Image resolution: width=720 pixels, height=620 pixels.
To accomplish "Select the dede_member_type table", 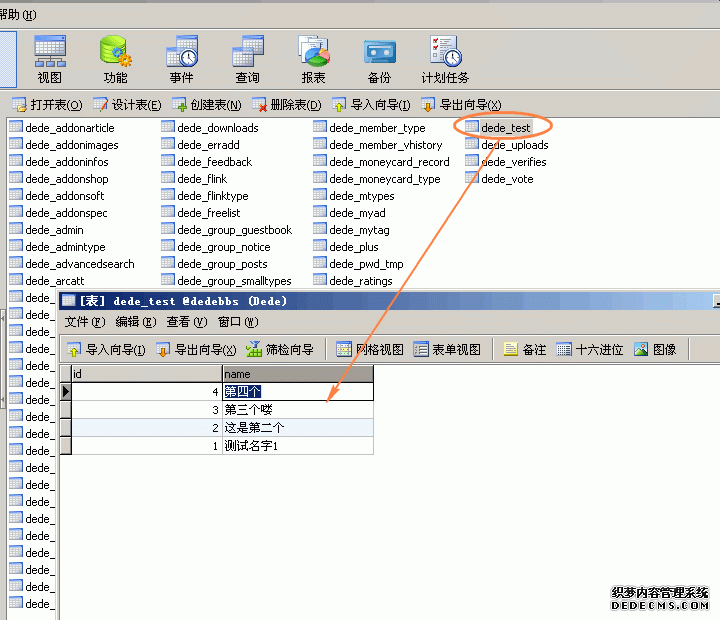I will pyautogui.click(x=369, y=128).
